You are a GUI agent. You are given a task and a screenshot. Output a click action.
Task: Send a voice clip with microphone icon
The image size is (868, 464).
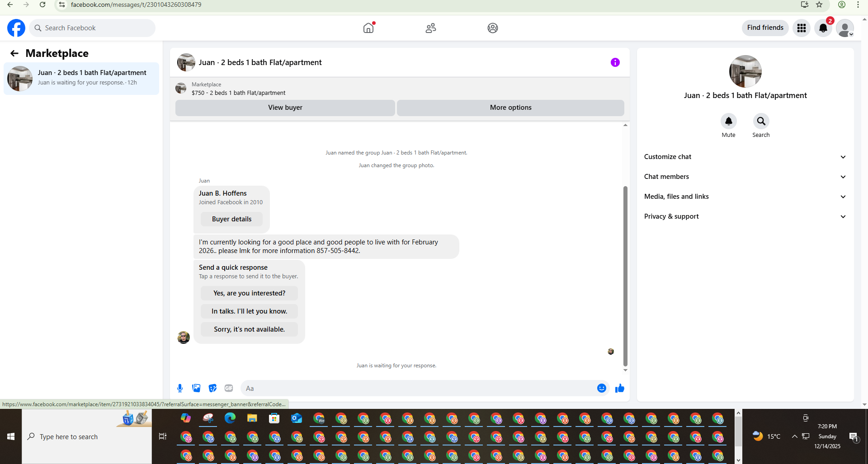click(180, 388)
